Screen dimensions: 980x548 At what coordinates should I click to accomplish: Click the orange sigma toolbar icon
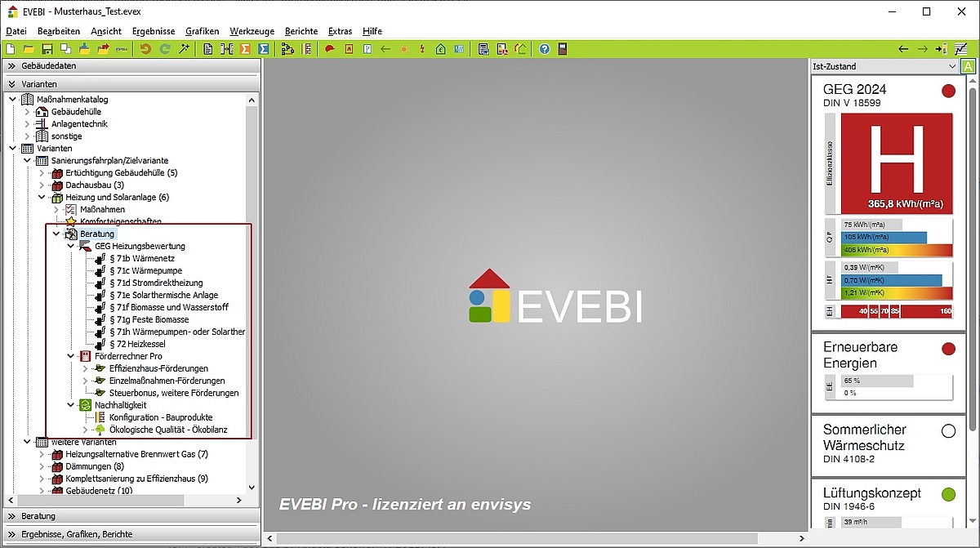(245, 49)
